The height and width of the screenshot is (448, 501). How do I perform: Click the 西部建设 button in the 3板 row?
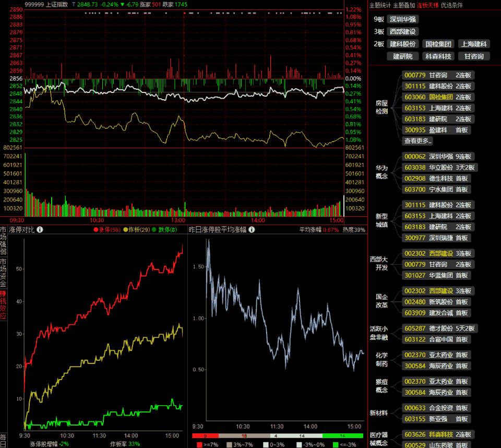click(402, 32)
